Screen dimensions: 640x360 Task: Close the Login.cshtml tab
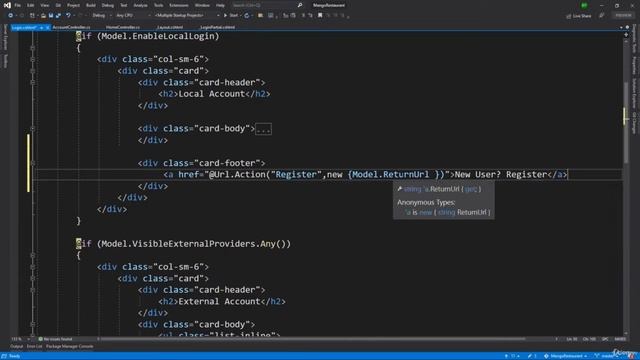[47, 27]
